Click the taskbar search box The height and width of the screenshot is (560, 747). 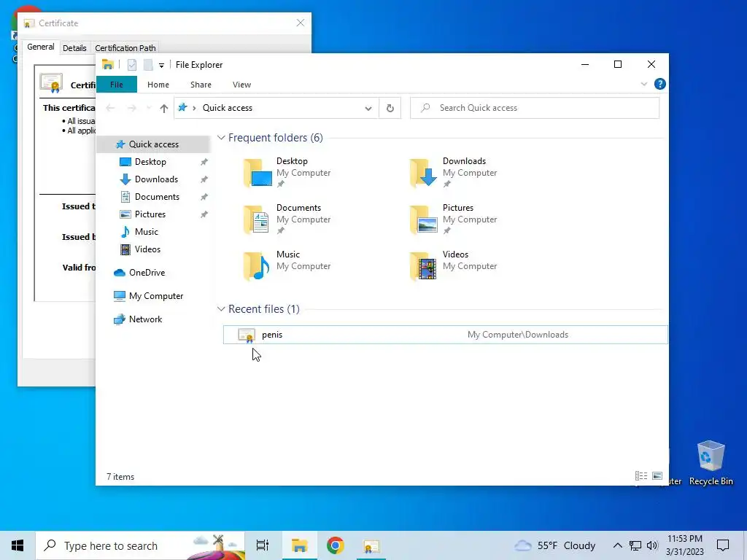point(141,545)
